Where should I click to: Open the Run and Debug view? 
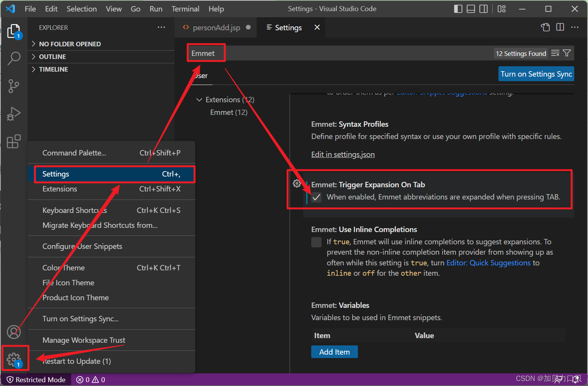pos(14,113)
